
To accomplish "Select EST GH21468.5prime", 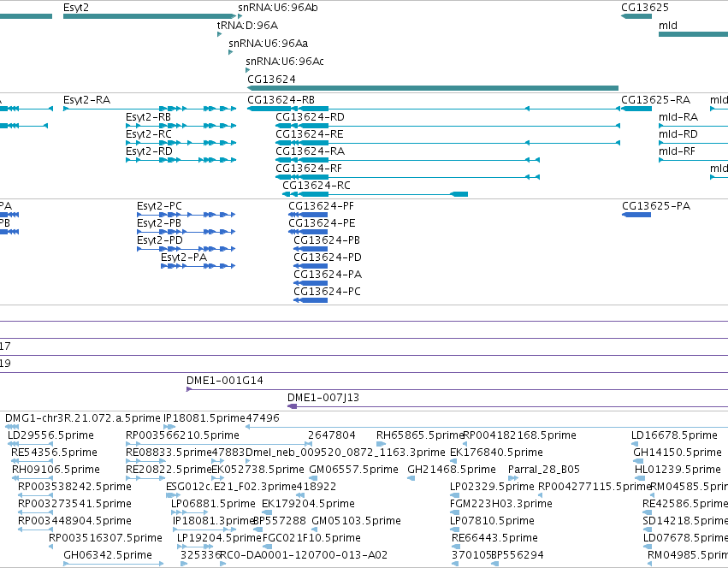I will [452, 470].
